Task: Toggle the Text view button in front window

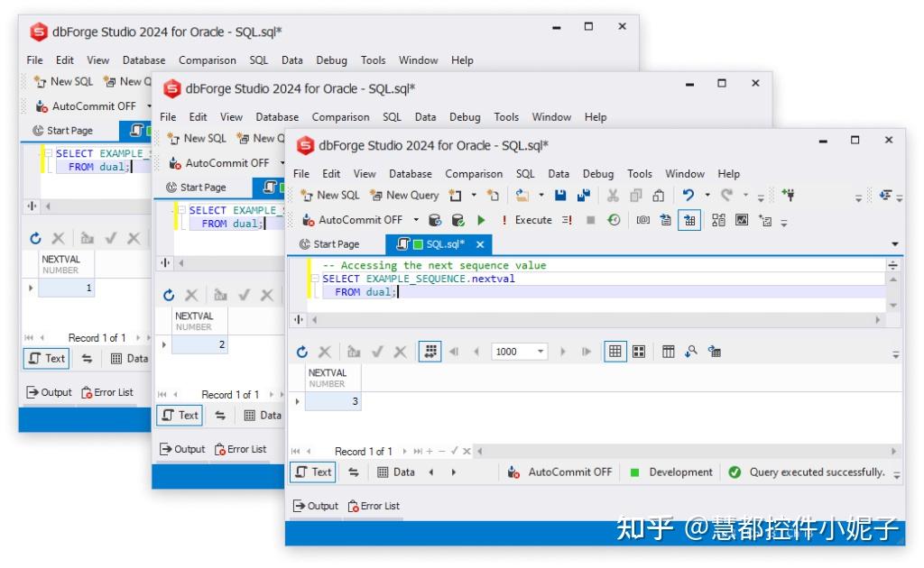Action: click(x=313, y=472)
